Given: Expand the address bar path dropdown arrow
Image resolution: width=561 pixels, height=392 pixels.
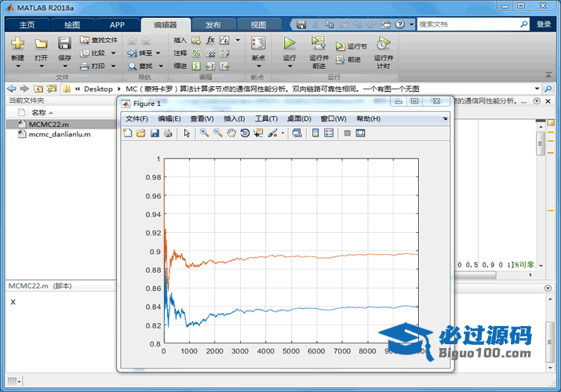Looking at the screenshot, I should 537,89.
